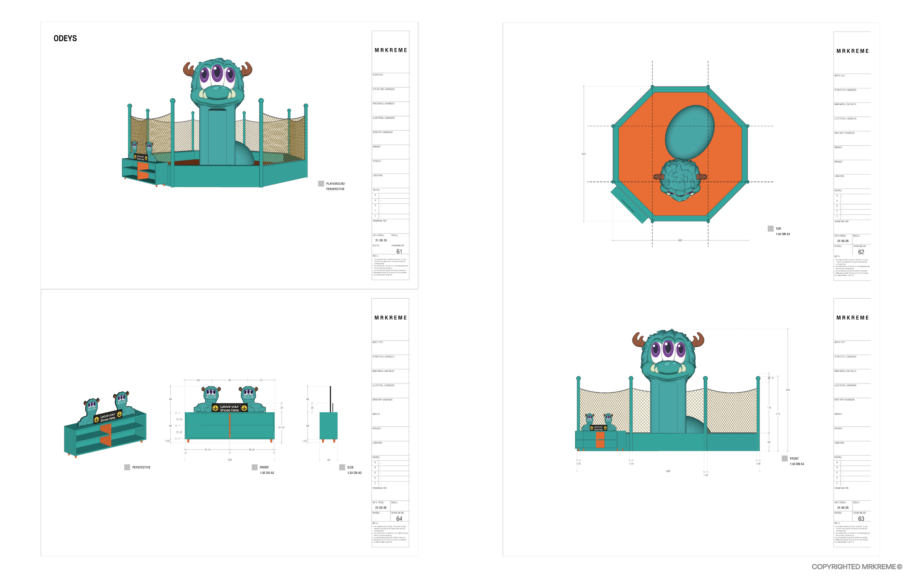This screenshot has width=924, height=578.
Task: Click the shoe rack PERSPECTIVE caption
Action: click(141, 467)
